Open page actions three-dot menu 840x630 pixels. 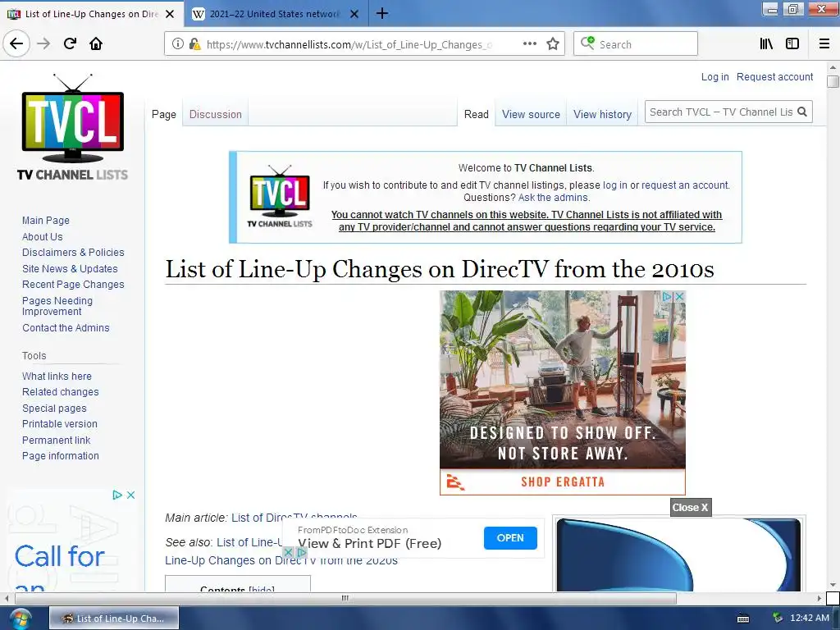click(x=529, y=44)
